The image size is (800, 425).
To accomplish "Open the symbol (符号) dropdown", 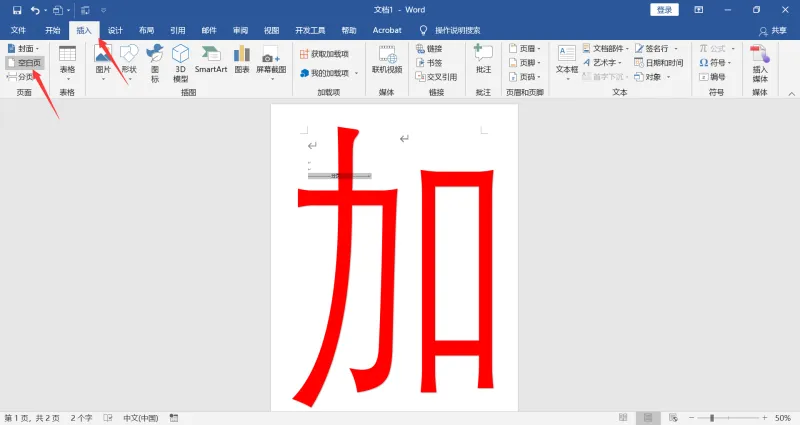I will [715, 63].
